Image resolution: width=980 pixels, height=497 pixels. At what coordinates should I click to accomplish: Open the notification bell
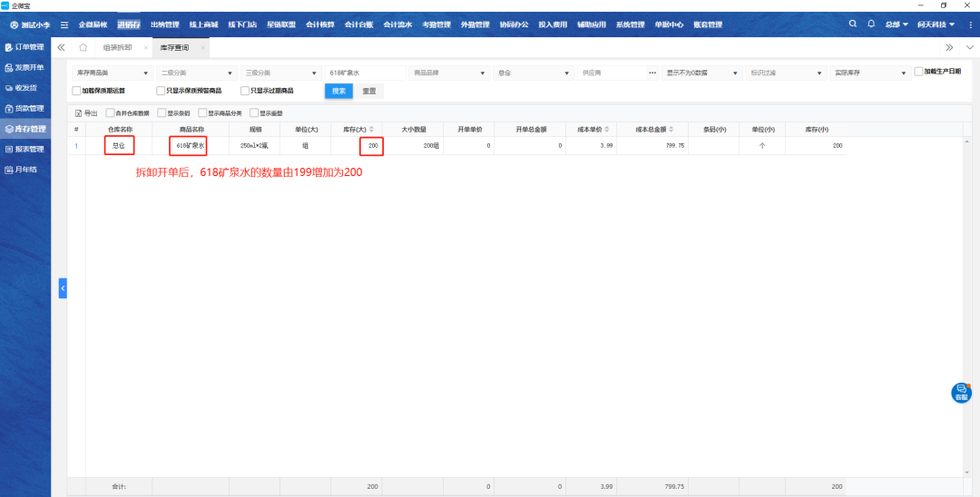coord(871,24)
